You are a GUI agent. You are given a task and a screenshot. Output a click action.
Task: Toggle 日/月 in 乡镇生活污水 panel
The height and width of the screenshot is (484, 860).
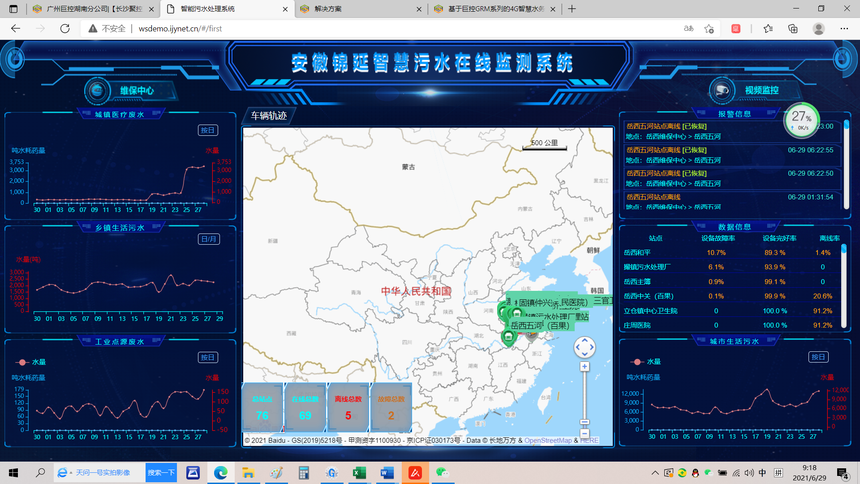point(208,239)
